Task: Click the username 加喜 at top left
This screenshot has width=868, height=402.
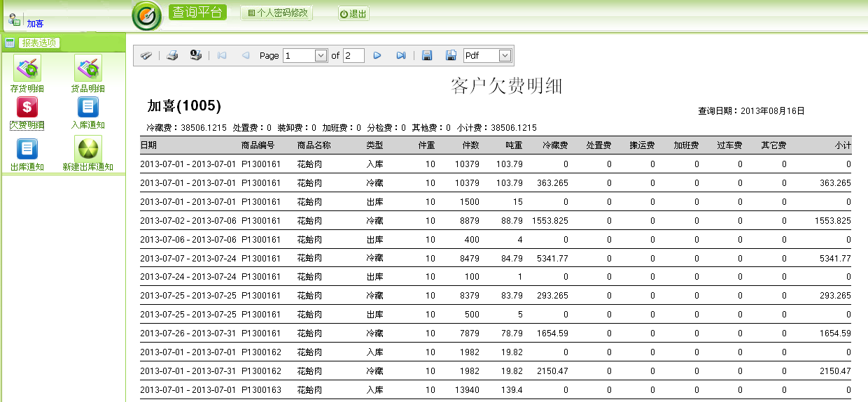Action: [x=35, y=24]
